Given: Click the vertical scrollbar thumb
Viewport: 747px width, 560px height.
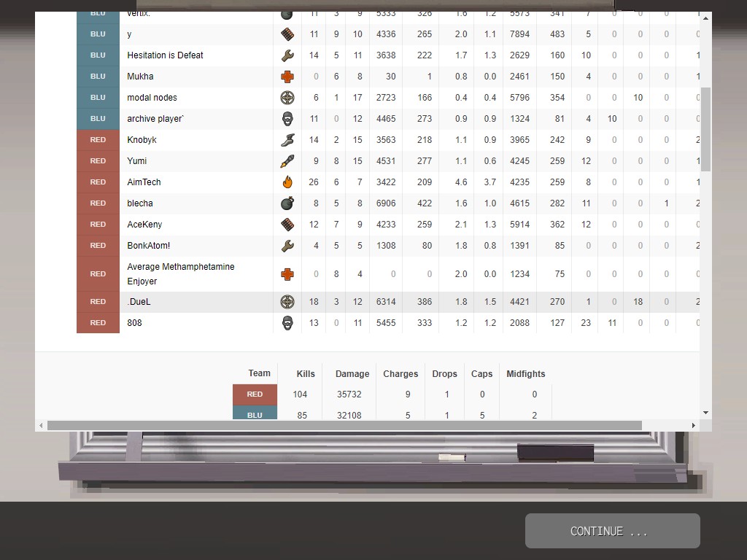Looking at the screenshot, I should tap(705, 130).
